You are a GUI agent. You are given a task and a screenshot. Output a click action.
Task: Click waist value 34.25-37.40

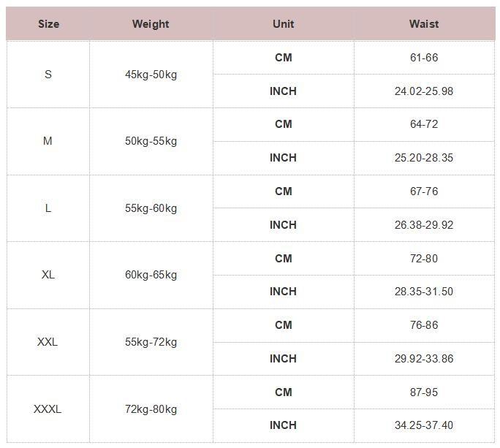click(x=424, y=425)
